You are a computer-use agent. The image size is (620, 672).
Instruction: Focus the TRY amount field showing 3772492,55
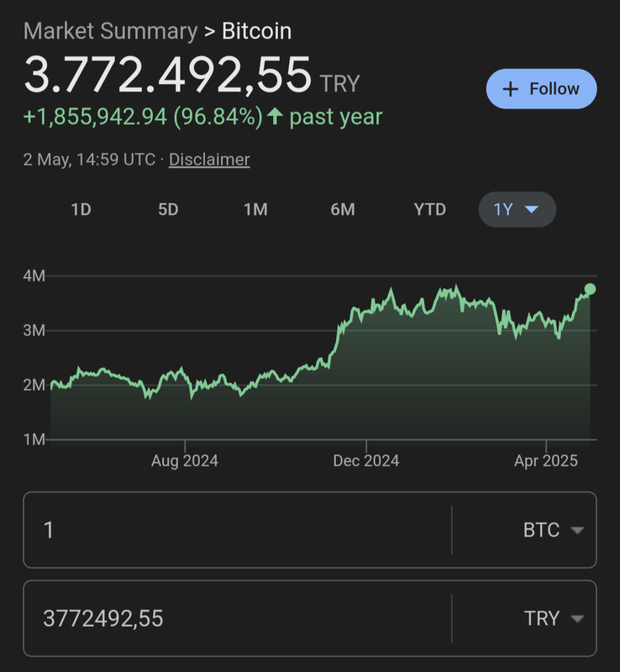pyautogui.click(x=237, y=618)
